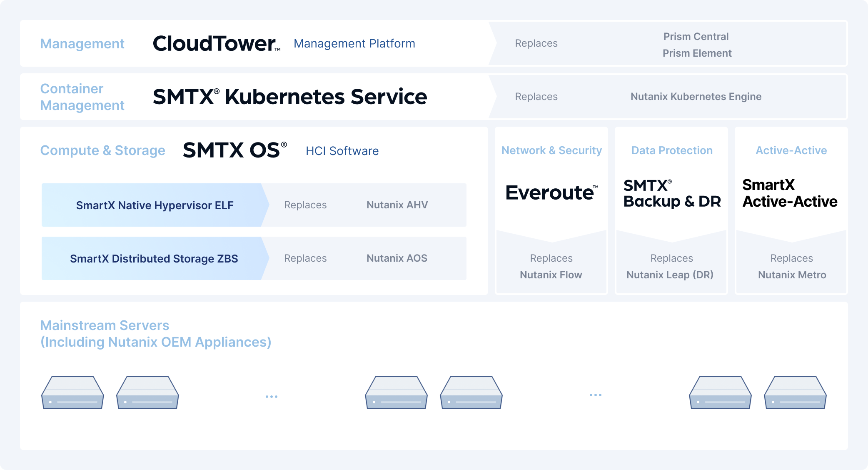Click Replaces in the CloudTower row
Screen dimensions: 868x470
[536, 43]
